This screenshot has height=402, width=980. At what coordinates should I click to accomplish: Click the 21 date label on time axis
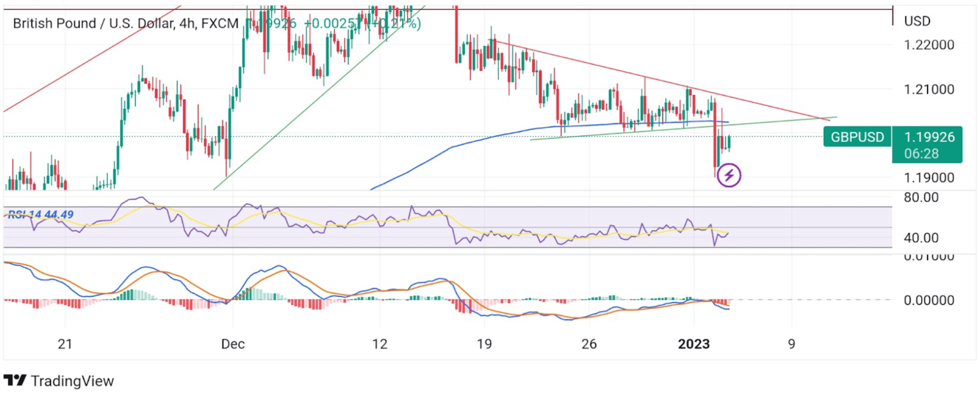(x=65, y=344)
